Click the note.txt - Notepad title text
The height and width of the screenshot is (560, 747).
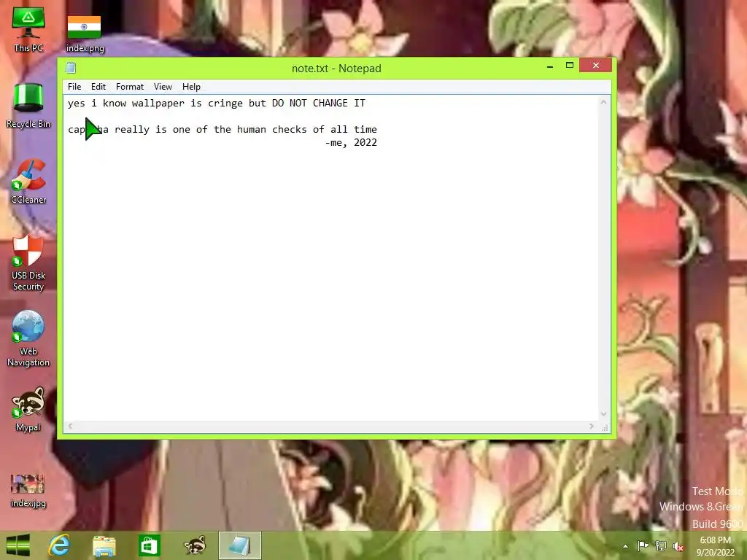click(336, 68)
